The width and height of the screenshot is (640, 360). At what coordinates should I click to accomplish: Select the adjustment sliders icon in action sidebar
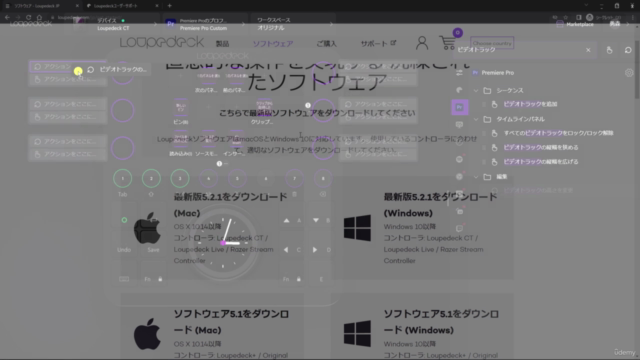pos(459,73)
